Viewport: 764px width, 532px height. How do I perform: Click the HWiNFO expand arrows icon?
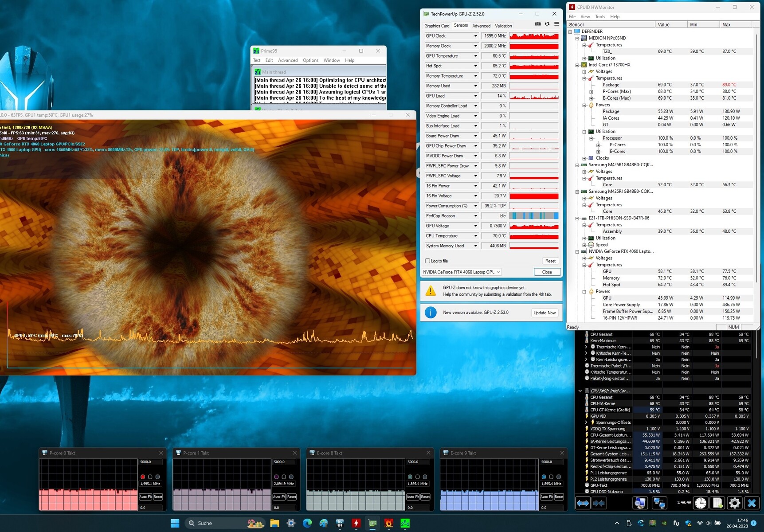click(583, 503)
